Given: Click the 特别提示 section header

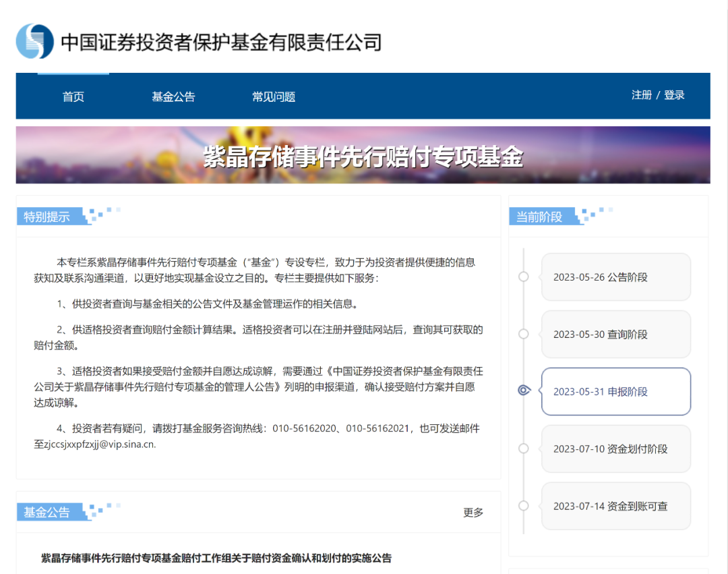Looking at the screenshot, I should click(47, 217).
